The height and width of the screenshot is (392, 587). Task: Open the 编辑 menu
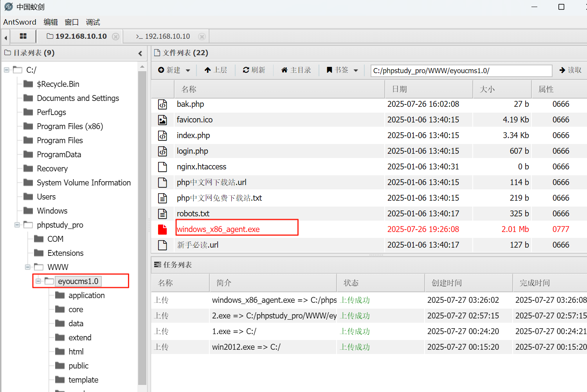pyautogui.click(x=50, y=22)
